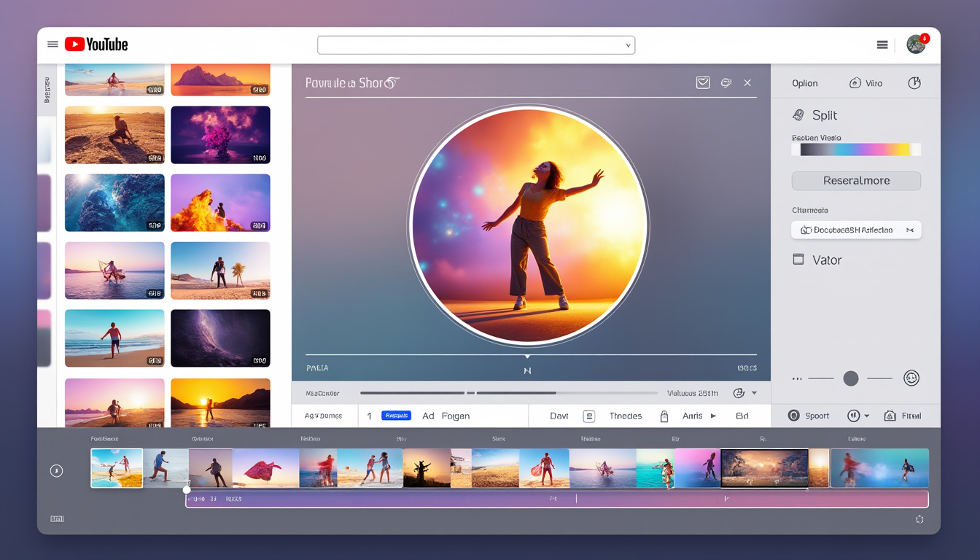Click the gray progress bar above toolbar
The image size is (980, 560).
(x=509, y=393)
